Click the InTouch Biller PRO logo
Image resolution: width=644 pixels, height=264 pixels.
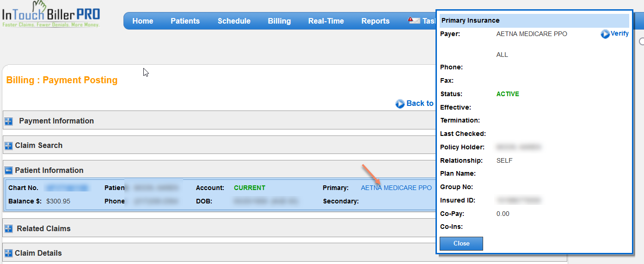coord(51,16)
